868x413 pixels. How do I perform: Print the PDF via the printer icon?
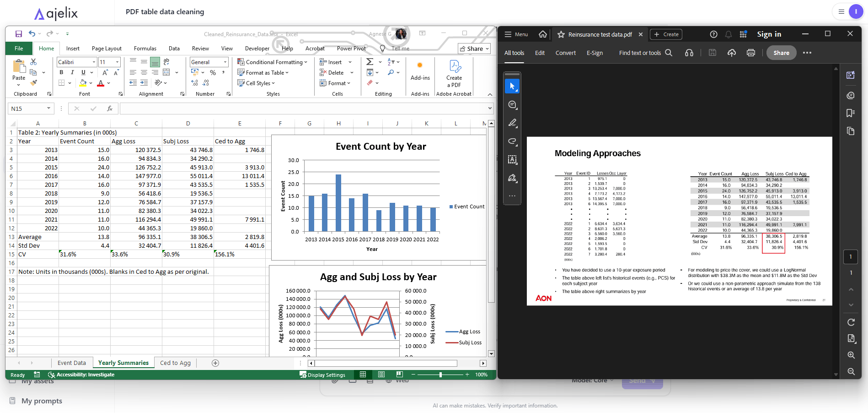pos(750,52)
